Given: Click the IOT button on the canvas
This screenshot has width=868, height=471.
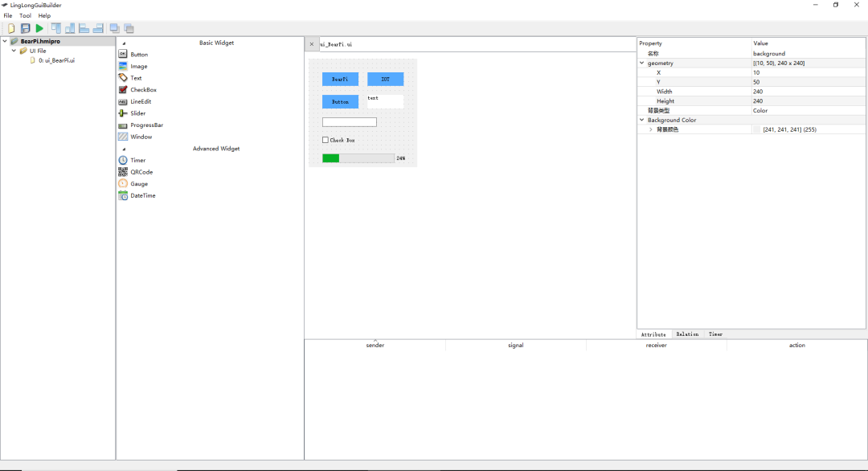Looking at the screenshot, I should [385, 80].
